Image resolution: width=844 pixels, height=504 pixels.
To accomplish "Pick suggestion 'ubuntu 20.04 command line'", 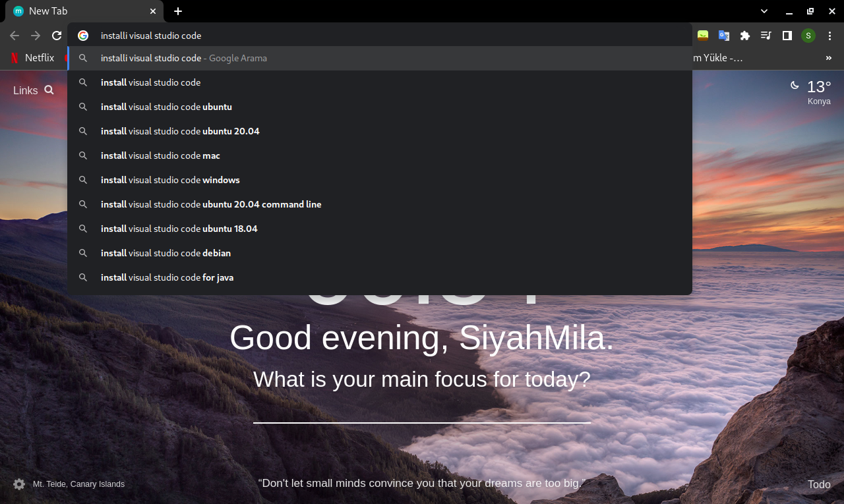I will click(380, 204).
